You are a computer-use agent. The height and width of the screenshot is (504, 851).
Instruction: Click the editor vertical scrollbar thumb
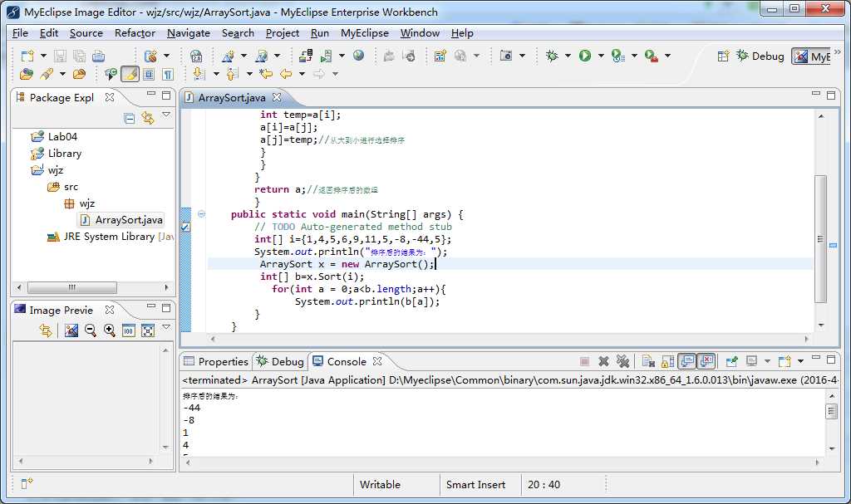pyautogui.click(x=820, y=238)
